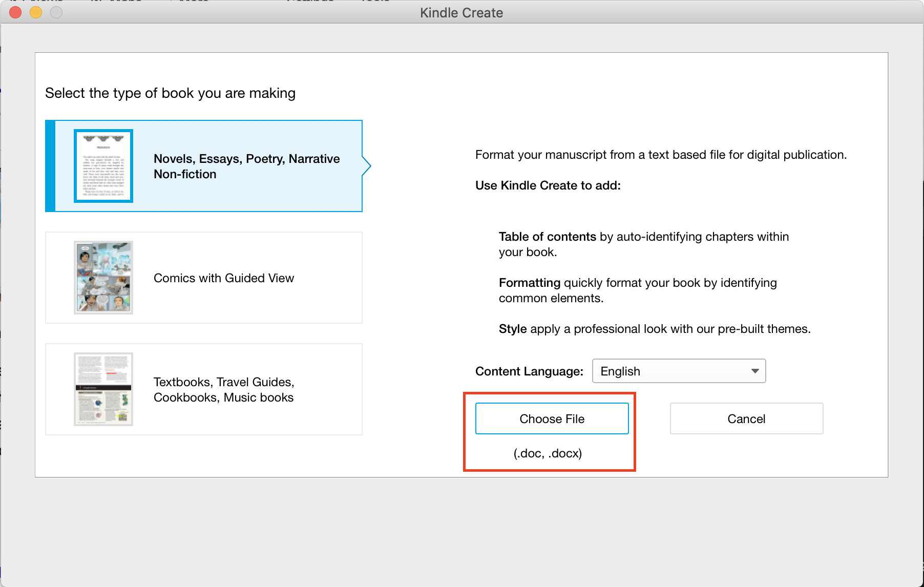The height and width of the screenshot is (587, 924).
Task: Click the novel manuscript preview thumbnail
Action: coord(103,166)
